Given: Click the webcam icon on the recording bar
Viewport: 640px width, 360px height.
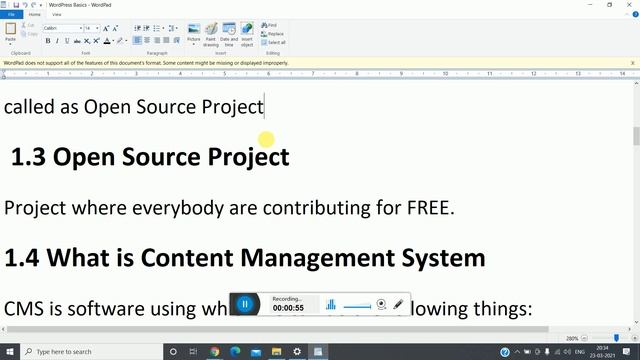Looking at the screenshot, I should [381, 304].
